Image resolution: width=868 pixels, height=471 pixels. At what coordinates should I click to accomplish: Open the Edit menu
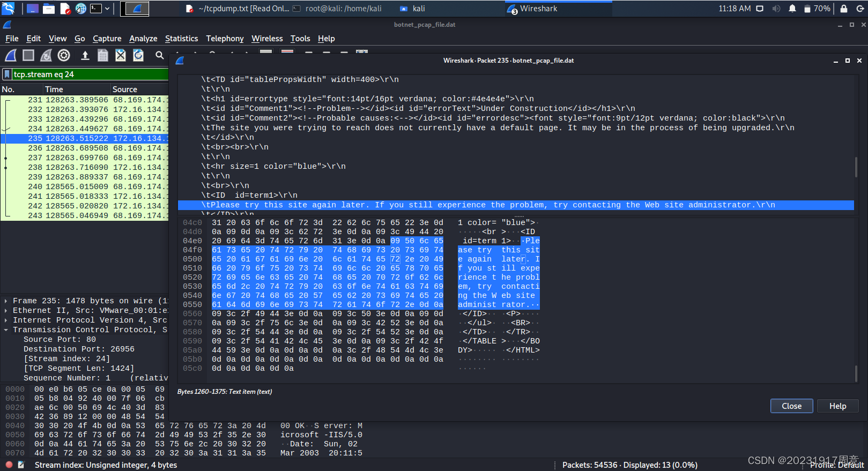34,39
